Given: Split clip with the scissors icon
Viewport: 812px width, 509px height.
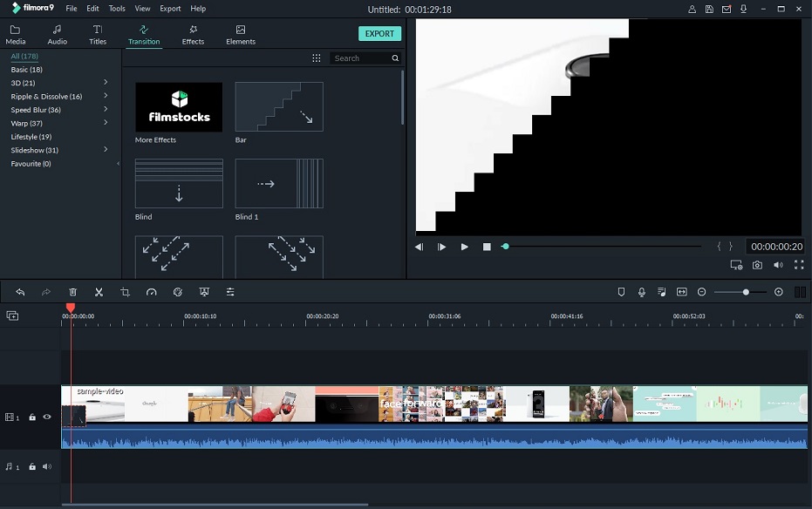Looking at the screenshot, I should [x=99, y=292].
